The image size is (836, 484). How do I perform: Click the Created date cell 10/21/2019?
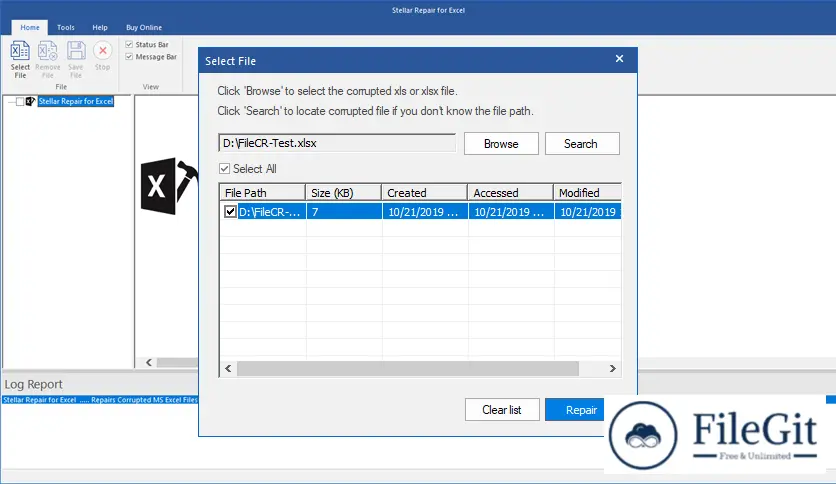click(425, 212)
